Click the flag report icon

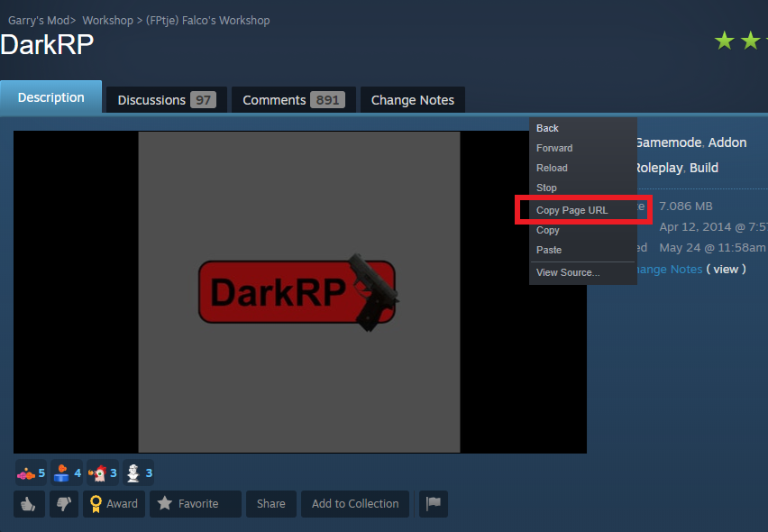(434, 503)
